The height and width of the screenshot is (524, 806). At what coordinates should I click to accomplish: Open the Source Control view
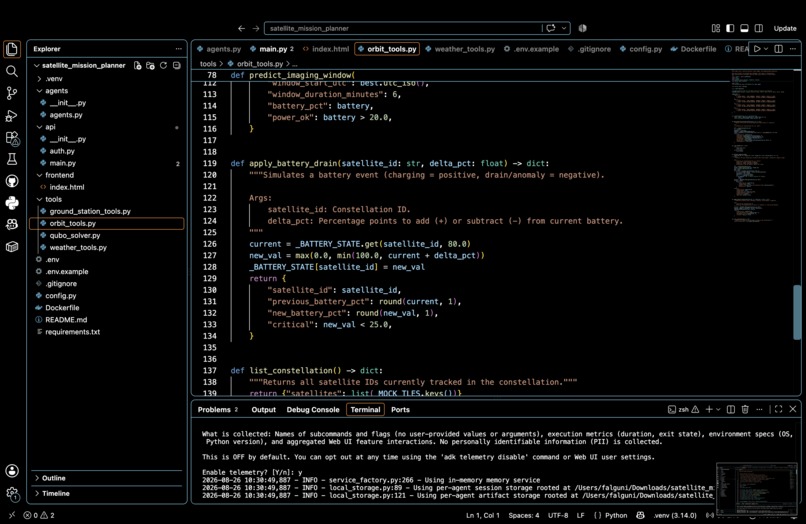tap(12, 93)
